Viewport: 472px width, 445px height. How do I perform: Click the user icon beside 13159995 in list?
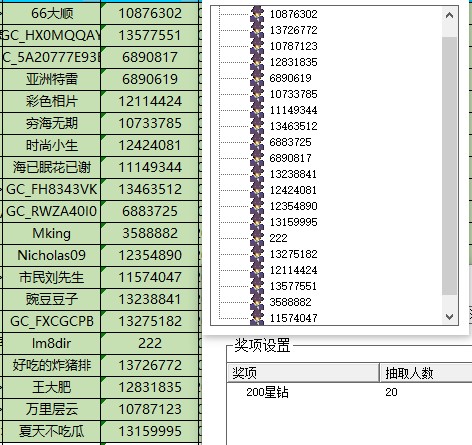pyautogui.click(x=257, y=222)
